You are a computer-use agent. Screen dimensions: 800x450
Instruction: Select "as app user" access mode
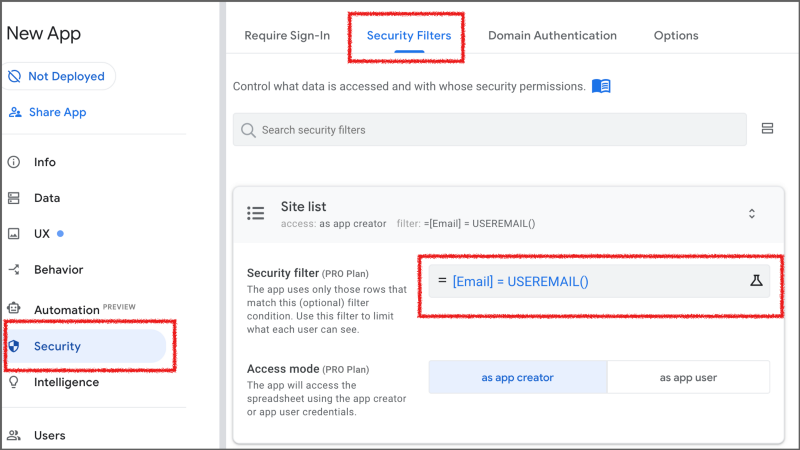click(x=688, y=378)
